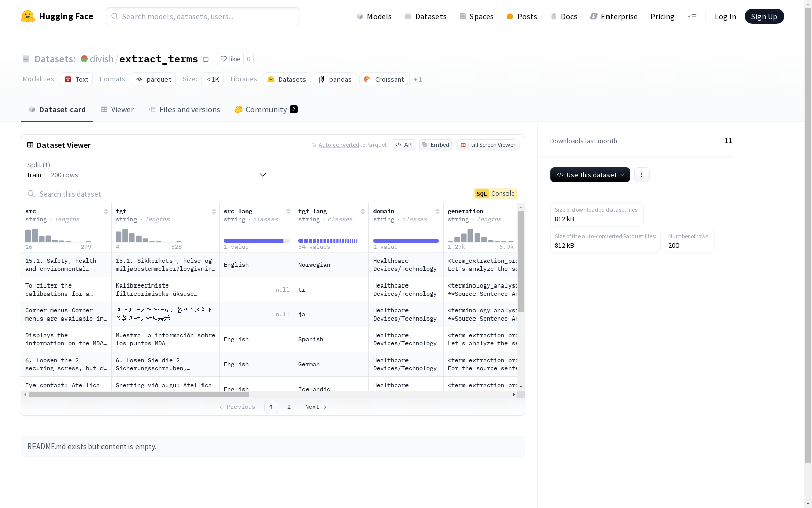812x508 pixels.
Task: Click the src length histogram
Action: [x=58, y=235]
